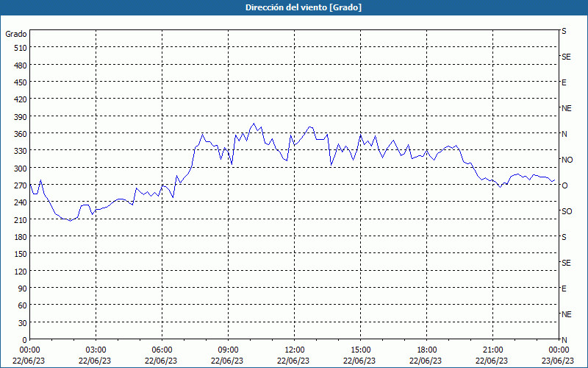Select the 15:00 time axis label
This screenshot has width=588, height=368.
361,350
